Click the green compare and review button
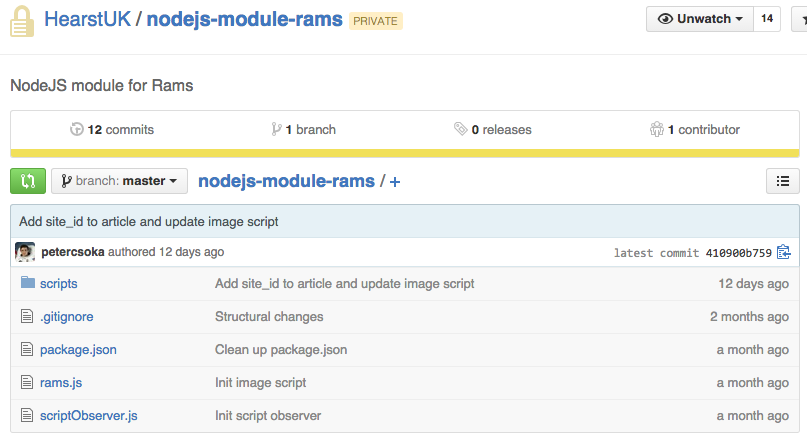The height and width of the screenshot is (439, 807). pyautogui.click(x=28, y=181)
